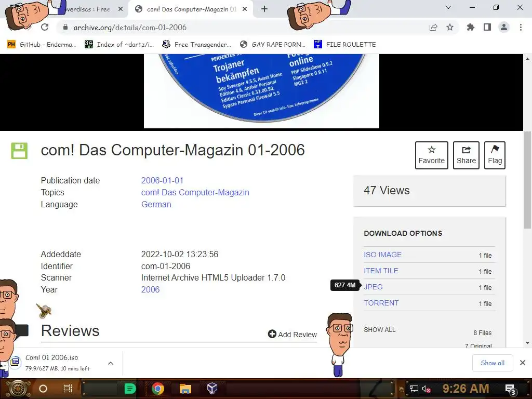Open a new browser tab
The width and height of the screenshot is (532, 399).
coord(264,9)
